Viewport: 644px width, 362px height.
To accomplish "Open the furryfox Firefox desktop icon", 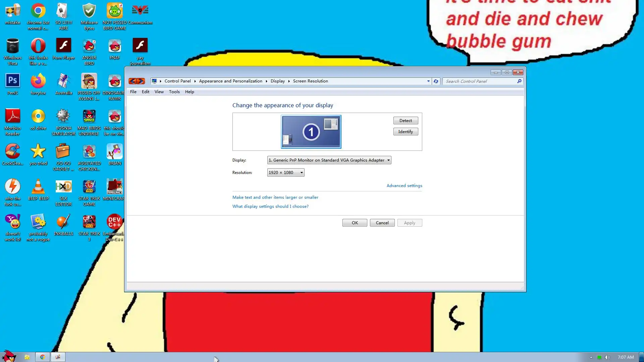I will (x=38, y=81).
